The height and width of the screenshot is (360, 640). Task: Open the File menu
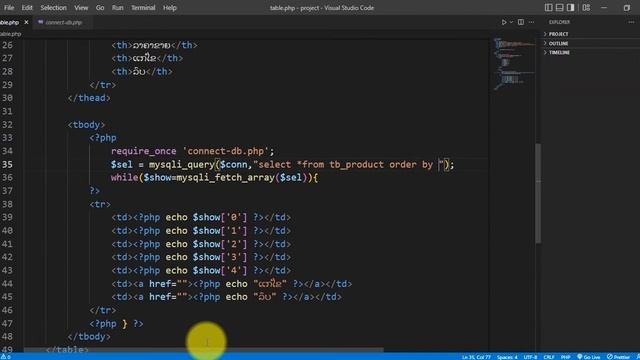(x=9, y=7)
